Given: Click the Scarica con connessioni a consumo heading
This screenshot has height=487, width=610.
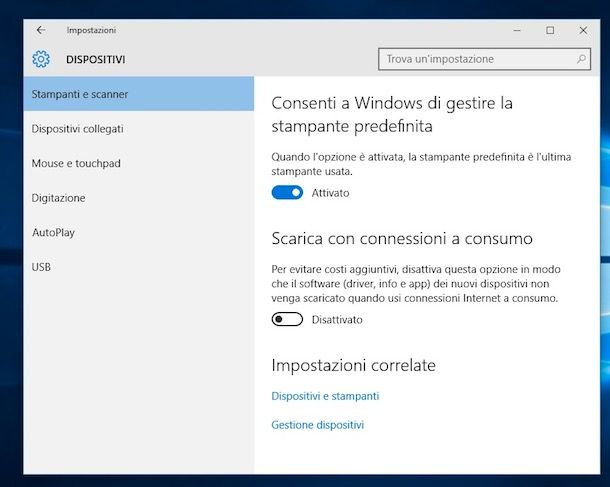Looking at the screenshot, I should (x=402, y=238).
